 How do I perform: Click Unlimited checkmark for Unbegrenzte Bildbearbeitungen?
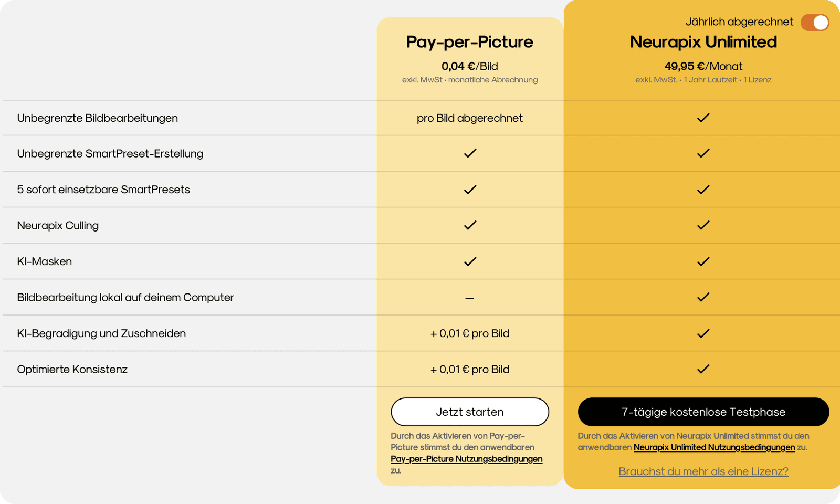point(703,118)
